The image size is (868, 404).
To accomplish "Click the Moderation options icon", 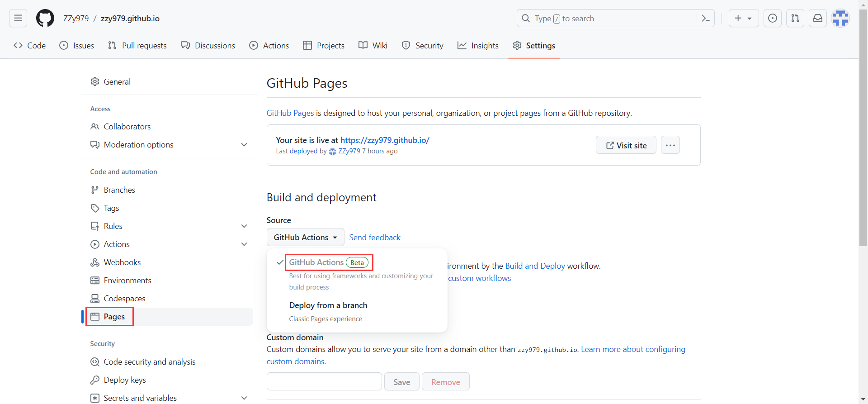I will click(95, 145).
